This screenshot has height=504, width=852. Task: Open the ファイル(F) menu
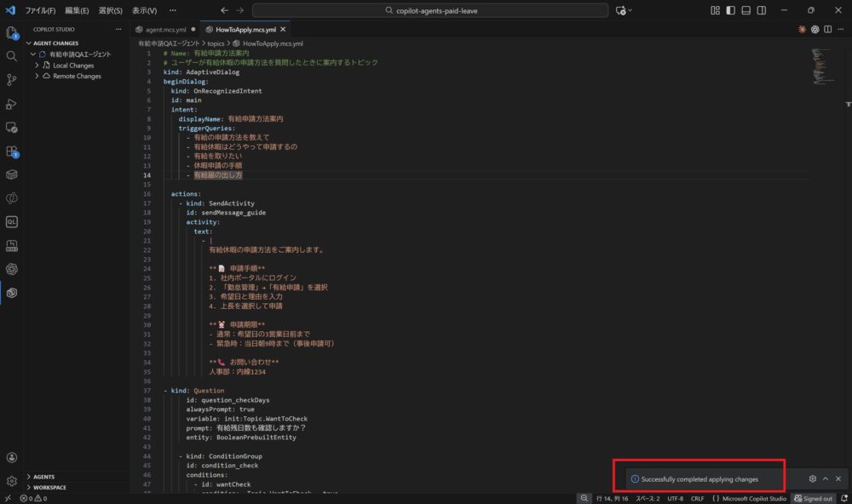click(x=40, y=10)
